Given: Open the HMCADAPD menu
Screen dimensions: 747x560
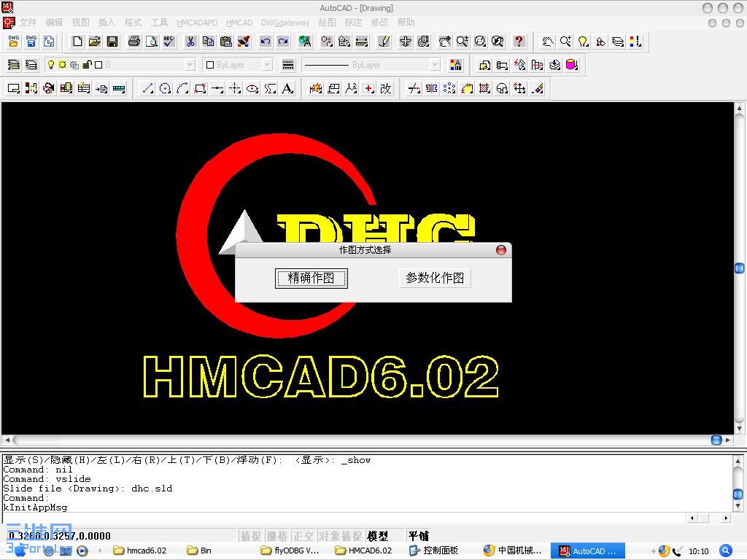Looking at the screenshot, I should 197,23.
